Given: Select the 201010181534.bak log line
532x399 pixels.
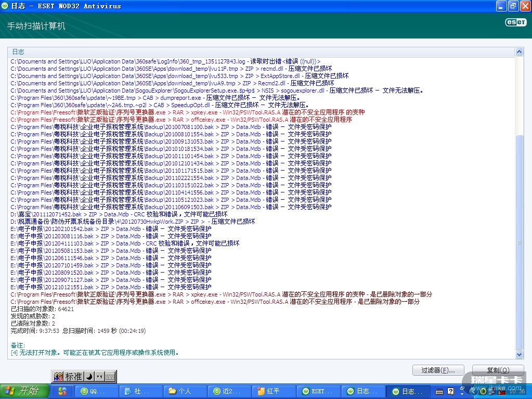Looking at the screenshot, I should 171,149.
